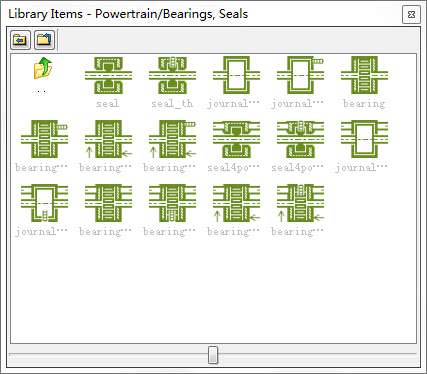427x374 pixels.
Task: Select first-row journal icon without side port
Action: tap(236, 75)
